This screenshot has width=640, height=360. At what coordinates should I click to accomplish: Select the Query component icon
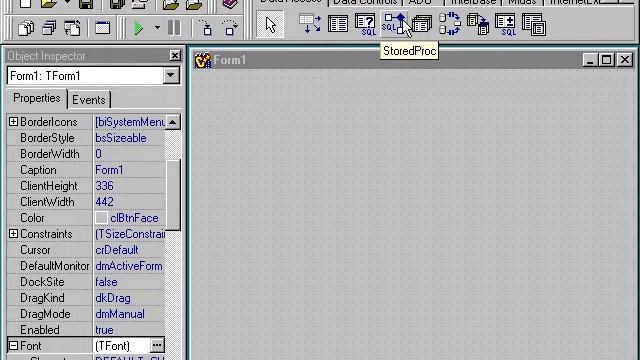point(365,24)
